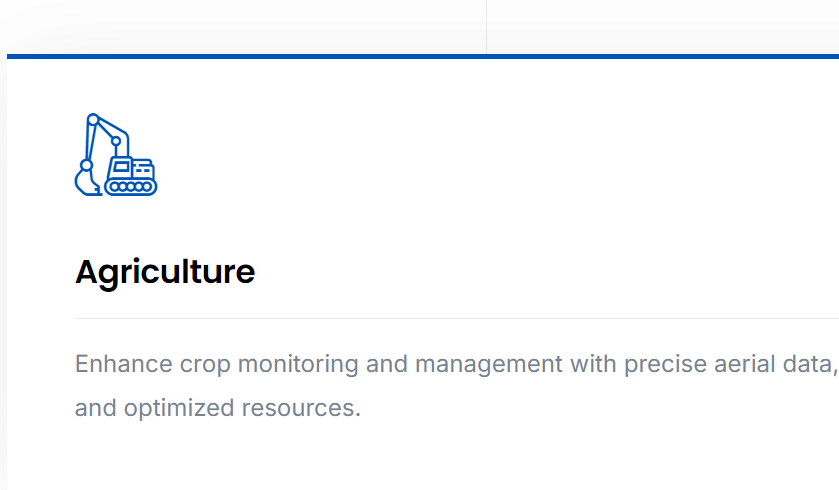The height and width of the screenshot is (490, 839).
Task: Click the word 'Enhance' in description
Action: click(x=124, y=364)
